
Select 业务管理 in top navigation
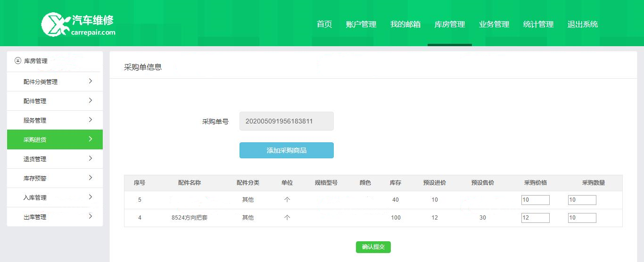pyautogui.click(x=494, y=25)
